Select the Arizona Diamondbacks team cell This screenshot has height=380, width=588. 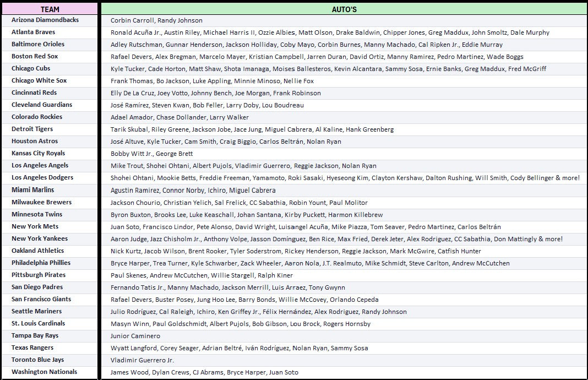tap(50, 20)
